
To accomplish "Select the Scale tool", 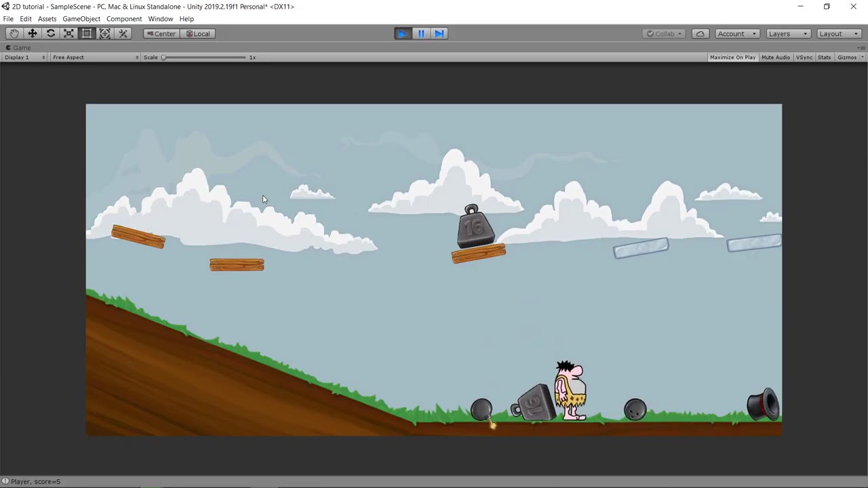I will (68, 33).
